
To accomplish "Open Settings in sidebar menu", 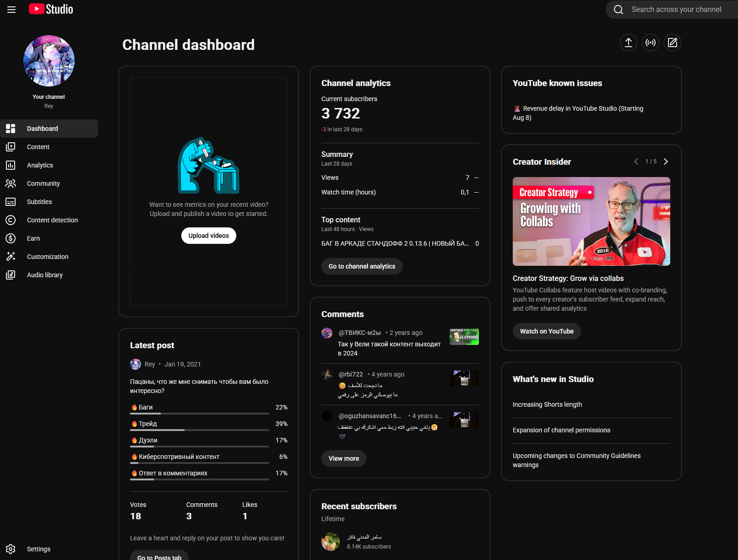I will pyautogui.click(x=49, y=549).
